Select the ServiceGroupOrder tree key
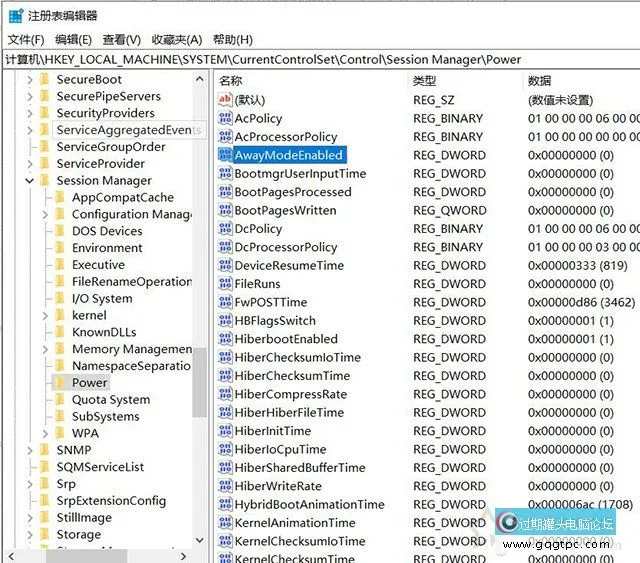Viewport: 640px width, 563px height. pyautogui.click(x=111, y=147)
